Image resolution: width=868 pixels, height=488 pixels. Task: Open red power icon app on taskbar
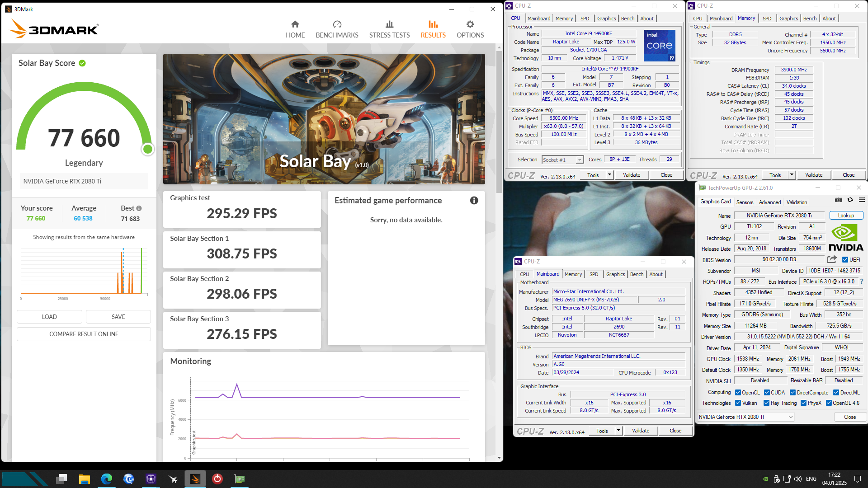tap(217, 479)
